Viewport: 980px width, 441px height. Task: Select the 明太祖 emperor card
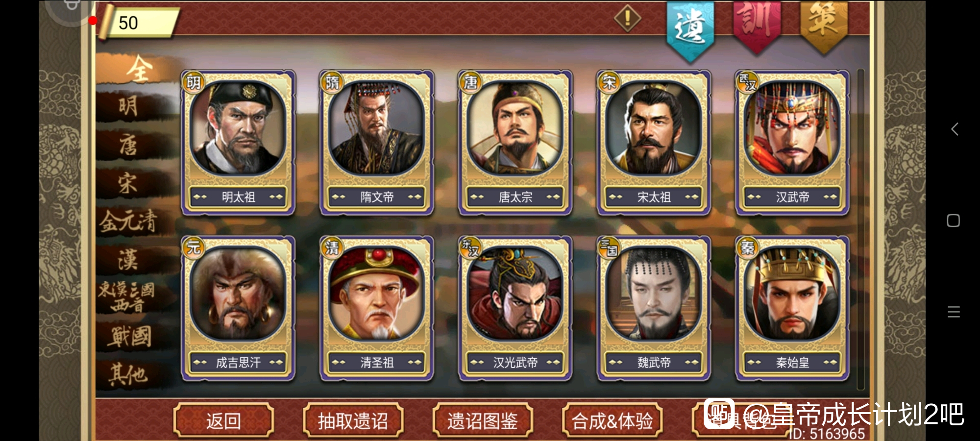pyautogui.click(x=238, y=143)
